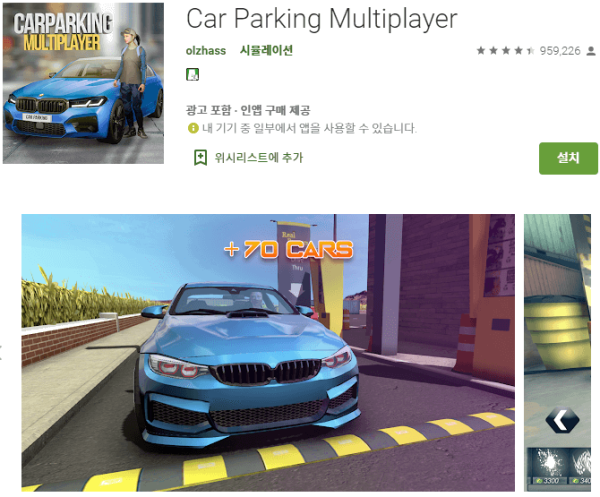Click the green 설치 install button

tap(568, 158)
